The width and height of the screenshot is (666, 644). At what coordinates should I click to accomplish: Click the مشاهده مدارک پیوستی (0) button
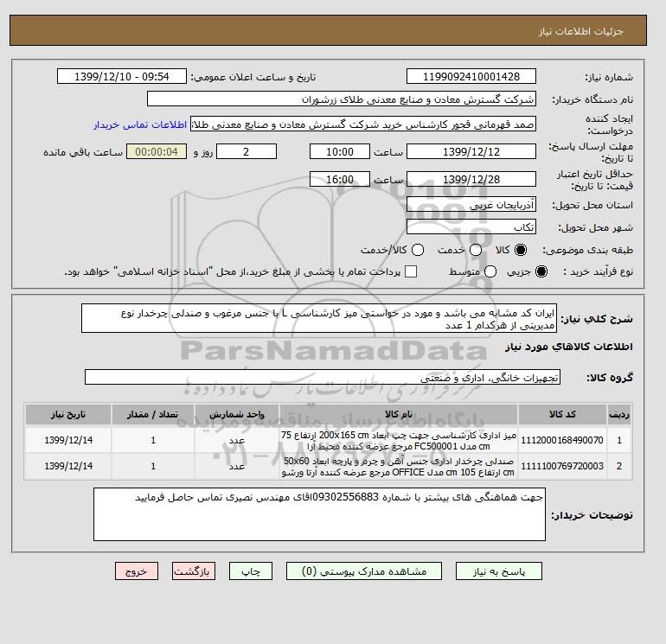click(364, 571)
